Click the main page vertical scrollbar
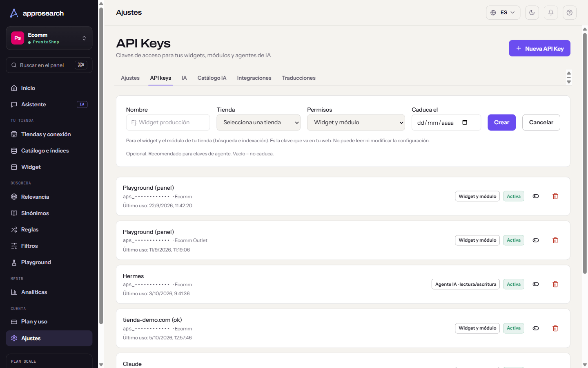The height and width of the screenshot is (368, 588). point(585,153)
